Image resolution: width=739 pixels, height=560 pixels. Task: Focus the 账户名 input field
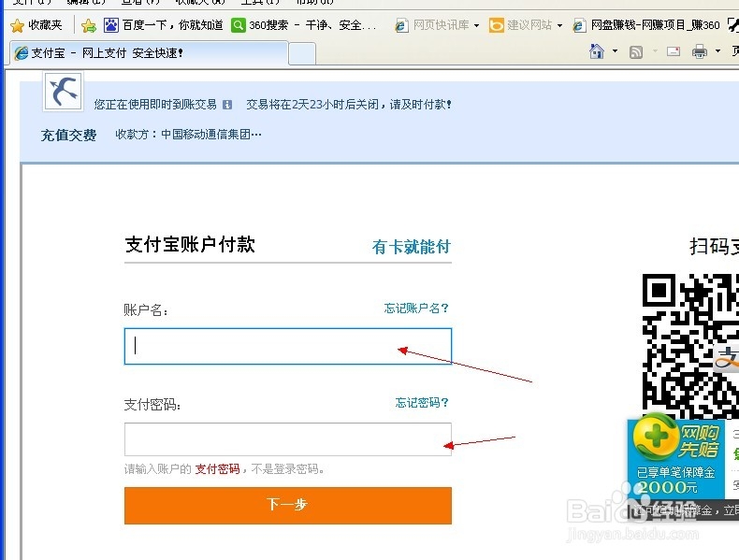pos(288,346)
